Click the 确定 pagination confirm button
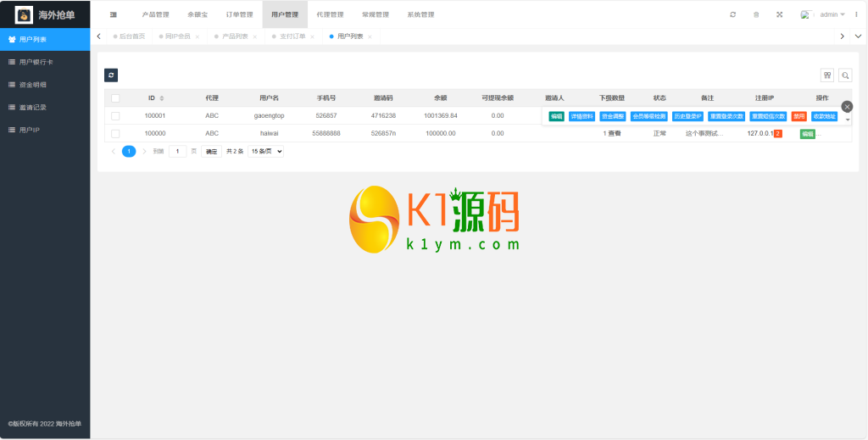This screenshot has width=868, height=440. click(211, 151)
